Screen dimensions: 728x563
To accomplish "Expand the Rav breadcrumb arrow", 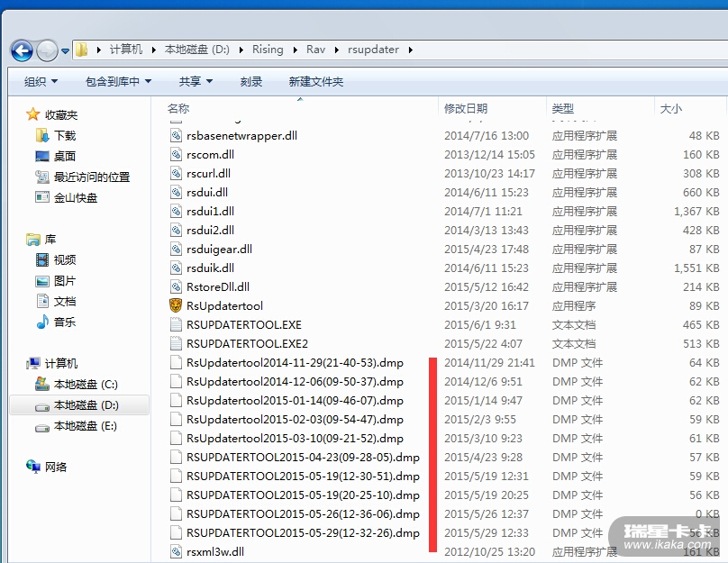I will coord(337,50).
